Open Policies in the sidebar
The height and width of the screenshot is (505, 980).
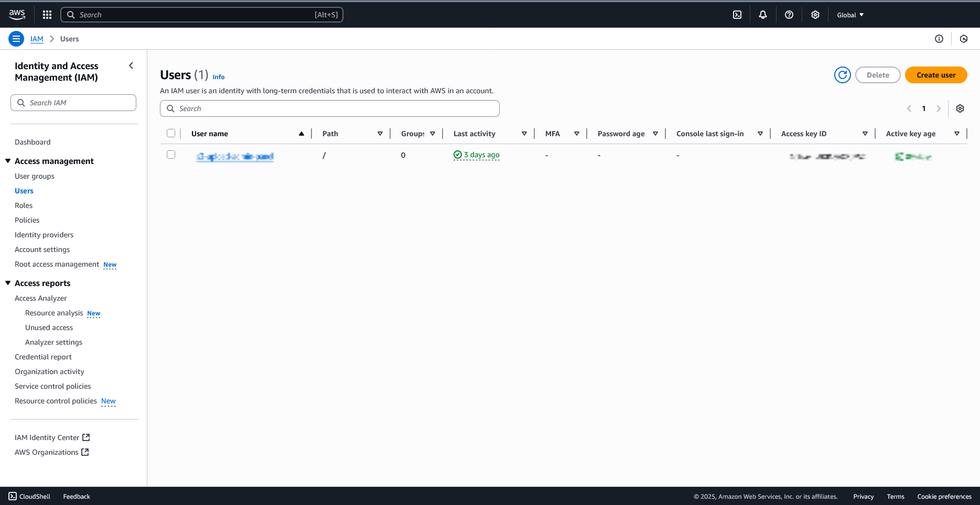(x=27, y=220)
